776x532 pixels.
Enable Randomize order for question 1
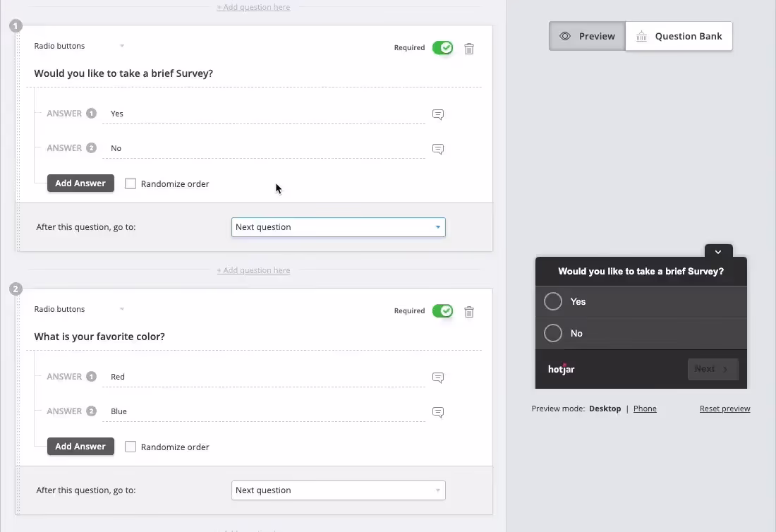point(131,183)
